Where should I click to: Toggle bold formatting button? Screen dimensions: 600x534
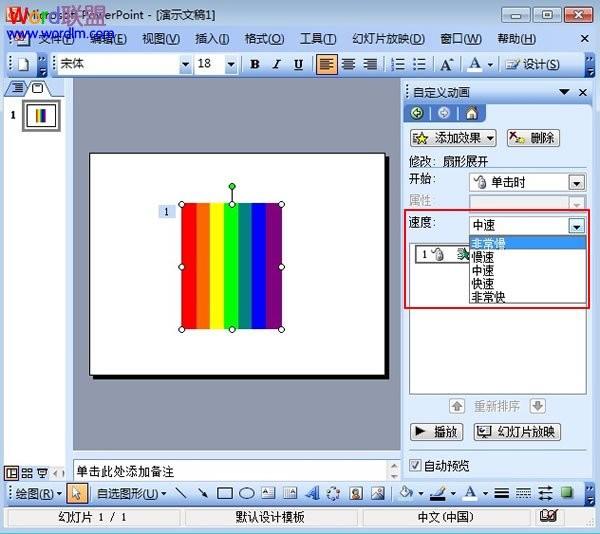tap(255, 64)
